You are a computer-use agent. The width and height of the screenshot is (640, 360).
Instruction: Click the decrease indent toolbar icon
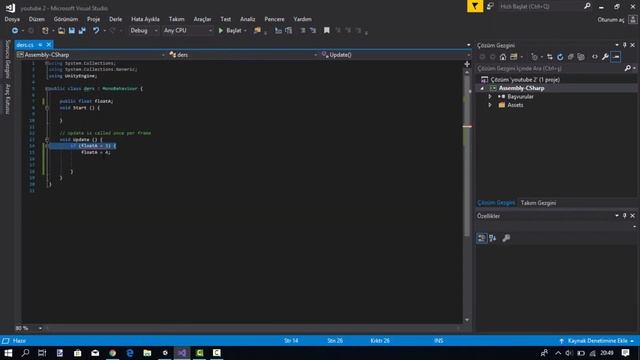(x=278, y=31)
